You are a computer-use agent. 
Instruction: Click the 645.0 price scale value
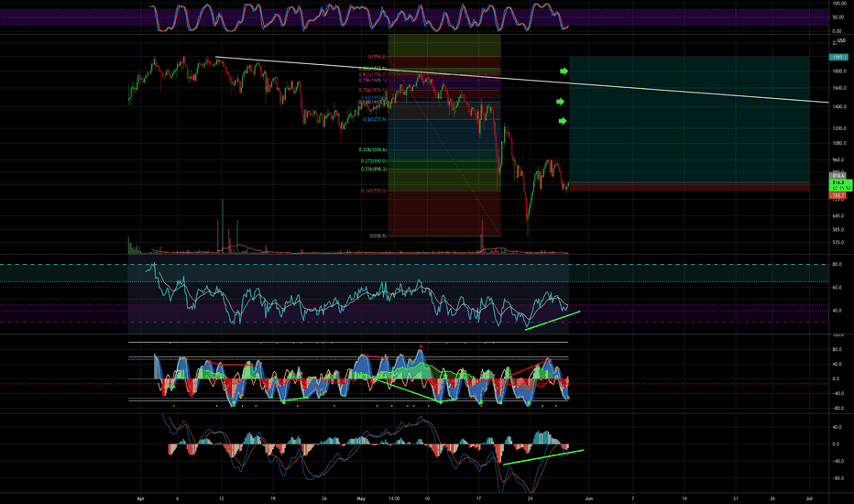[838, 215]
